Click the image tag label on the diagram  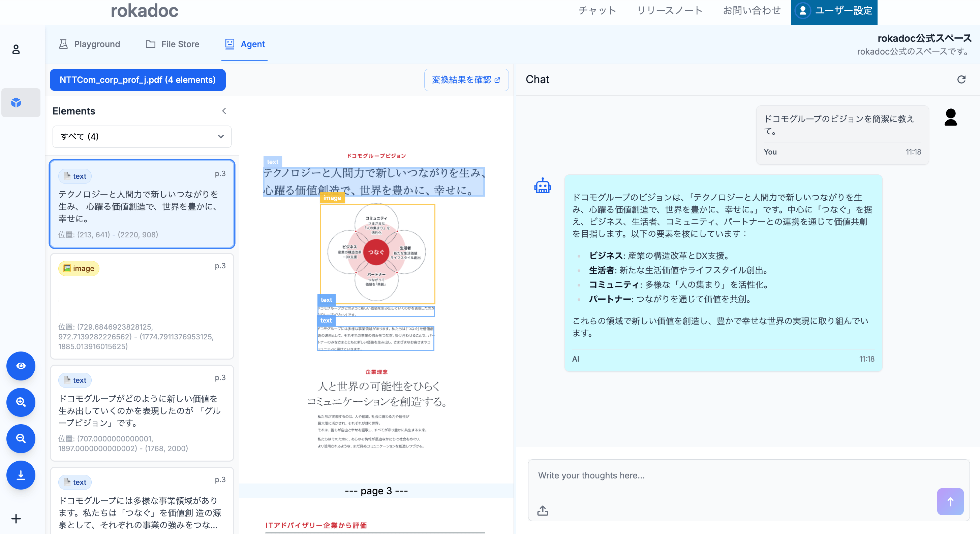tap(332, 198)
